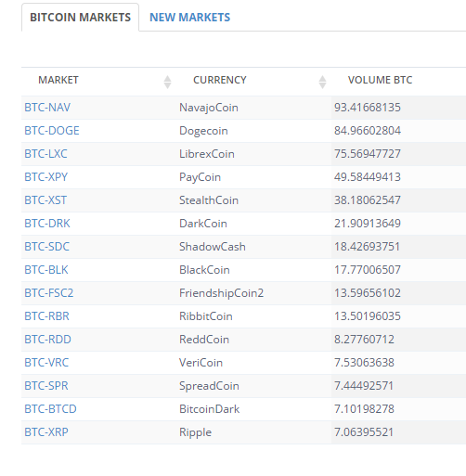Open the BTC-FSC2 market link
This screenshot has height=476, width=466.
pos(49,293)
